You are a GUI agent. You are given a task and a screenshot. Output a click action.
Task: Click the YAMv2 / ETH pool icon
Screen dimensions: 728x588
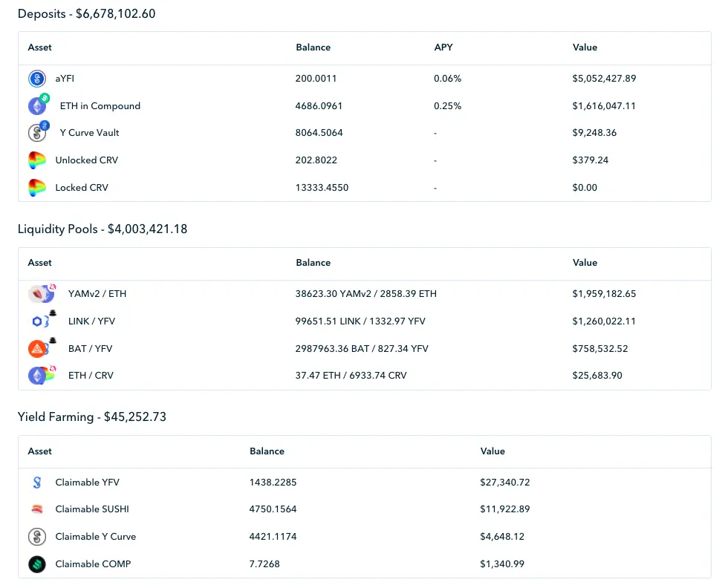point(42,293)
